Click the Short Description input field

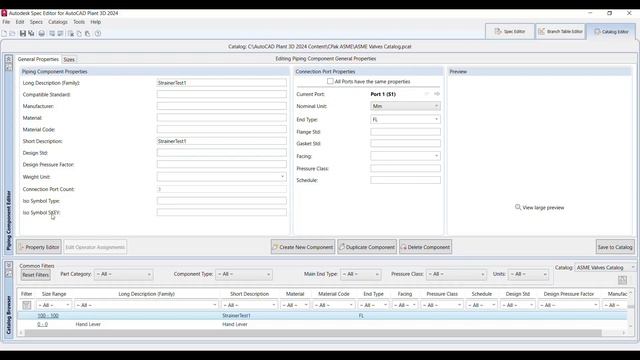222,141
